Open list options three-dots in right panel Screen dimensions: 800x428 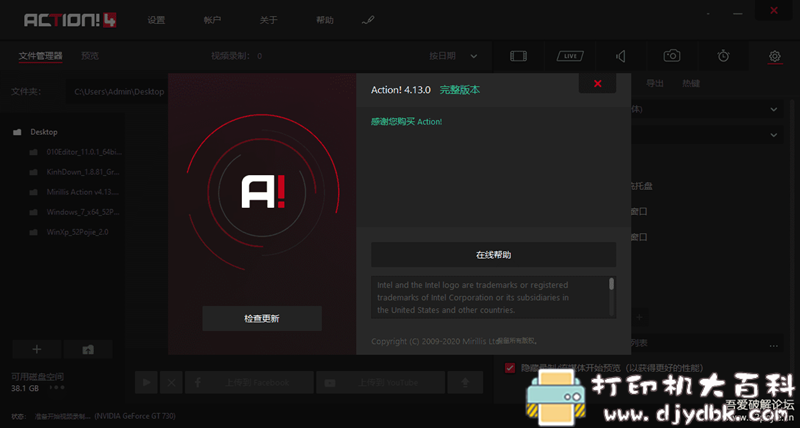point(774,345)
